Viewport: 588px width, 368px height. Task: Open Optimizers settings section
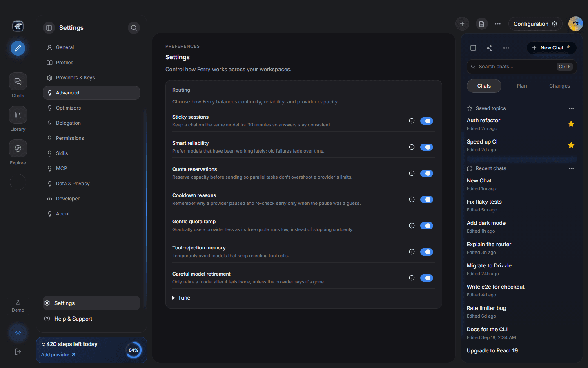(91, 108)
